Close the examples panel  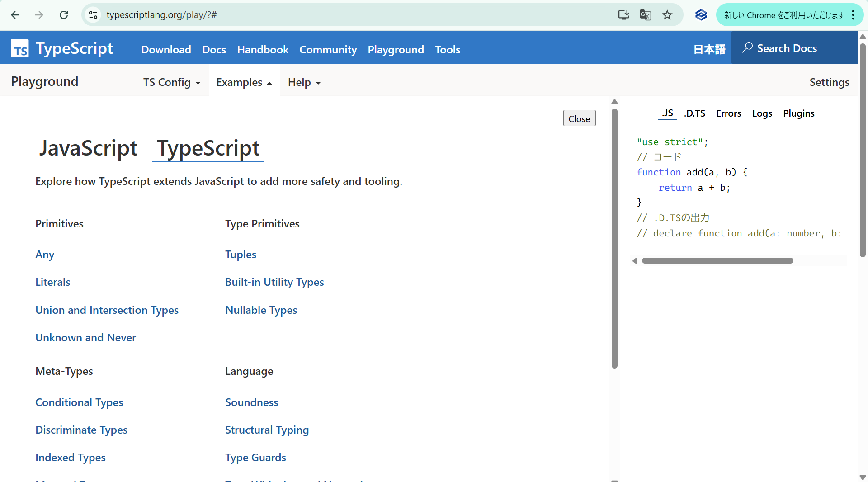click(579, 118)
